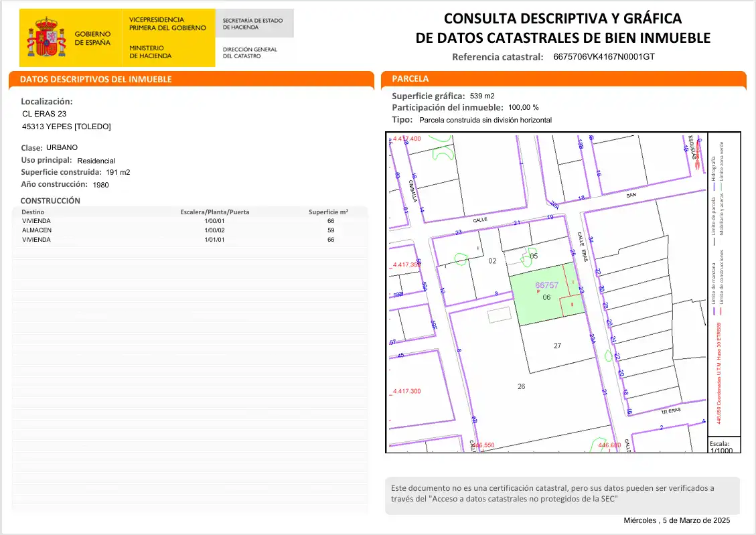The height and width of the screenshot is (535, 756).
Task: Click parcel '26' on the map
Action: point(521,386)
